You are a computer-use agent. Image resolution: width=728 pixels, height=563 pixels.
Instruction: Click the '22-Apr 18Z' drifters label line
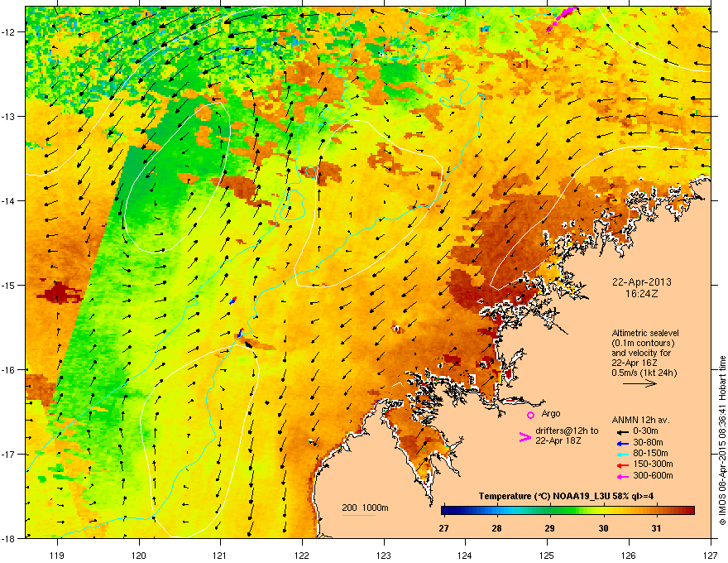point(558,440)
